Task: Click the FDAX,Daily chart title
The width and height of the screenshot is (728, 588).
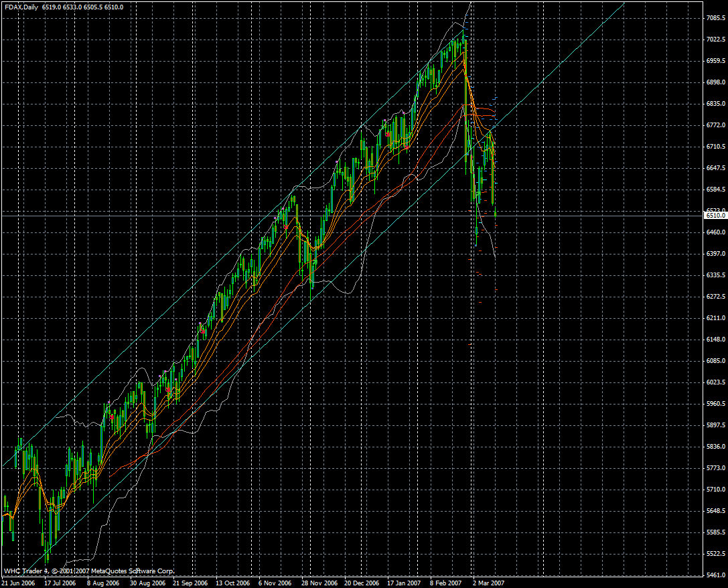Action: tap(21, 7)
